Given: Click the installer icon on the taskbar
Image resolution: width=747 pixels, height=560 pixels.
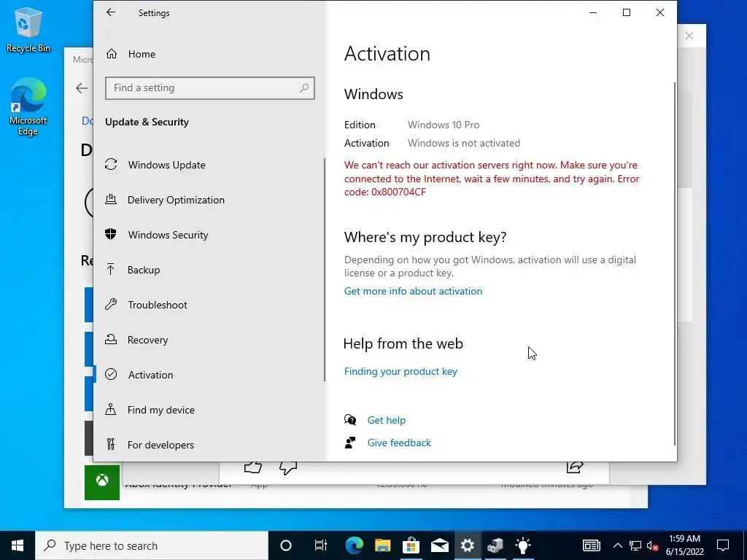Looking at the screenshot, I should point(495,545).
